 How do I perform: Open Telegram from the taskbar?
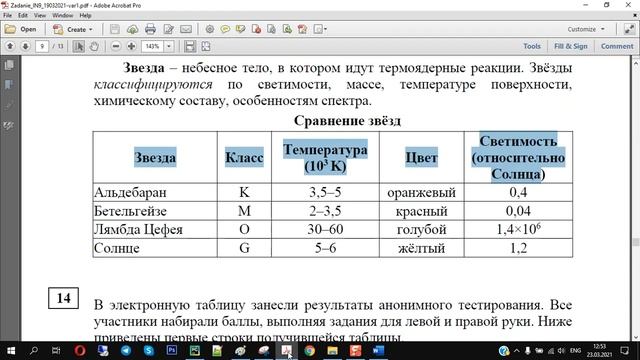(x=126, y=351)
